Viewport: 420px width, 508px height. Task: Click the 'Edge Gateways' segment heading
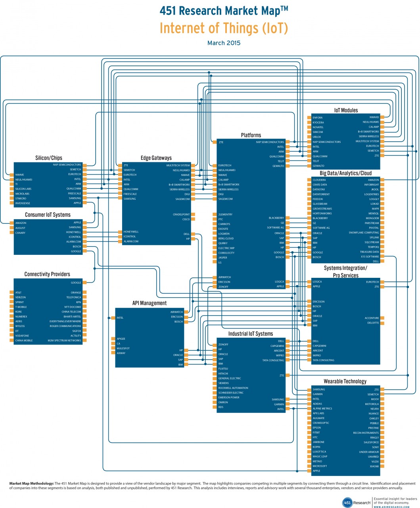156,158
